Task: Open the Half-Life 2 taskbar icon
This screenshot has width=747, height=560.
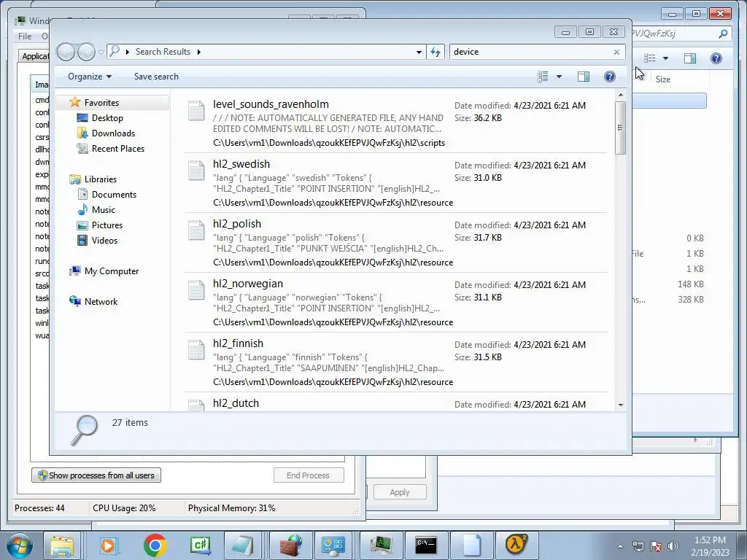Action: click(x=516, y=545)
